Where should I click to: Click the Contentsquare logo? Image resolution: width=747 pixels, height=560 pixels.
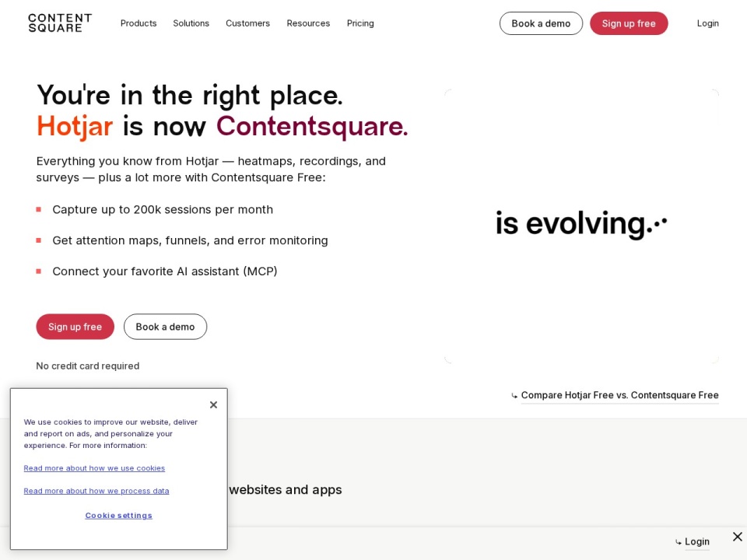(60, 23)
